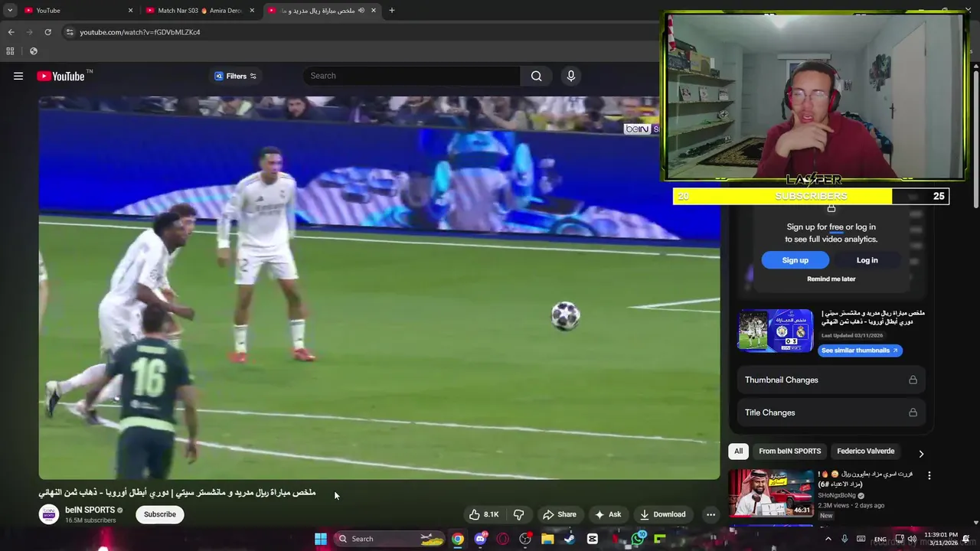
Task: Like the video with thumbs up
Action: coord(484,514)
